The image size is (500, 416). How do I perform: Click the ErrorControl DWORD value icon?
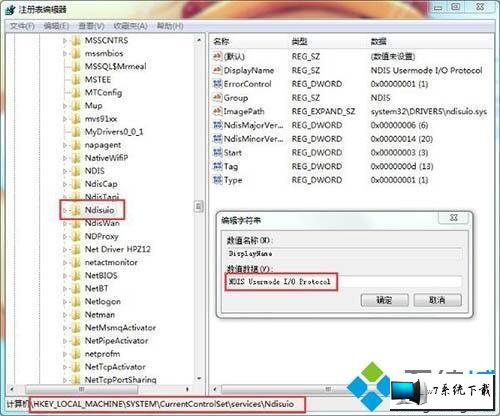pyautogui.click(x=217, y=84)
